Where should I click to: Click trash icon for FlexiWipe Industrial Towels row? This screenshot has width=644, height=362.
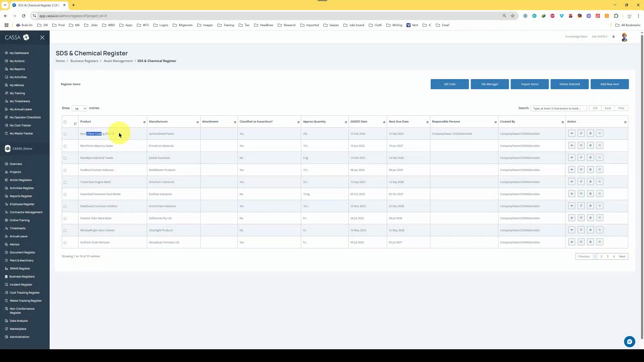pyautogui.click(x=590, y=158)
